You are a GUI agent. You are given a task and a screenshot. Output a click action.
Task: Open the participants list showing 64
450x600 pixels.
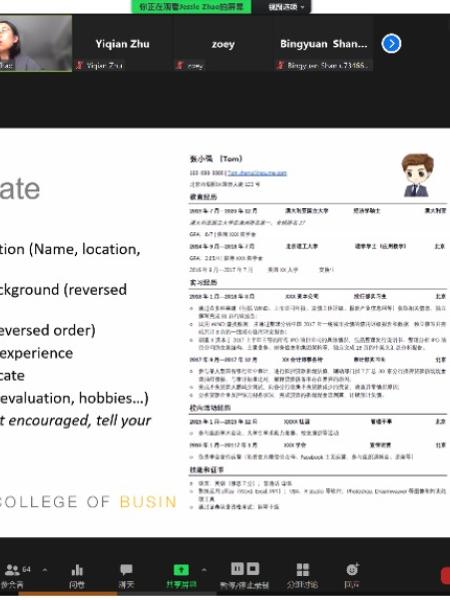(13, 575)
